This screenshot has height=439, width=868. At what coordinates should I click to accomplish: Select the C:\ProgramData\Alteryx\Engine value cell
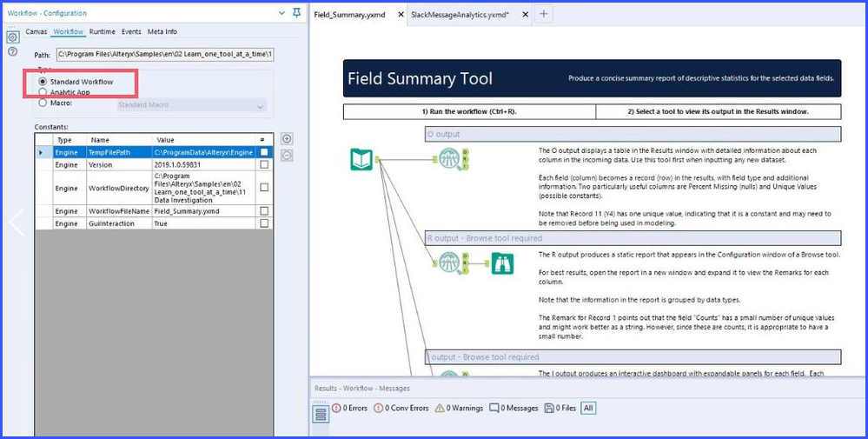203,152
